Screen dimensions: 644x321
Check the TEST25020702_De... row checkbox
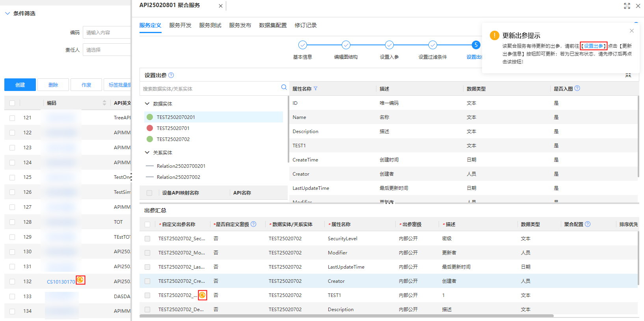[x=147, y=310]
